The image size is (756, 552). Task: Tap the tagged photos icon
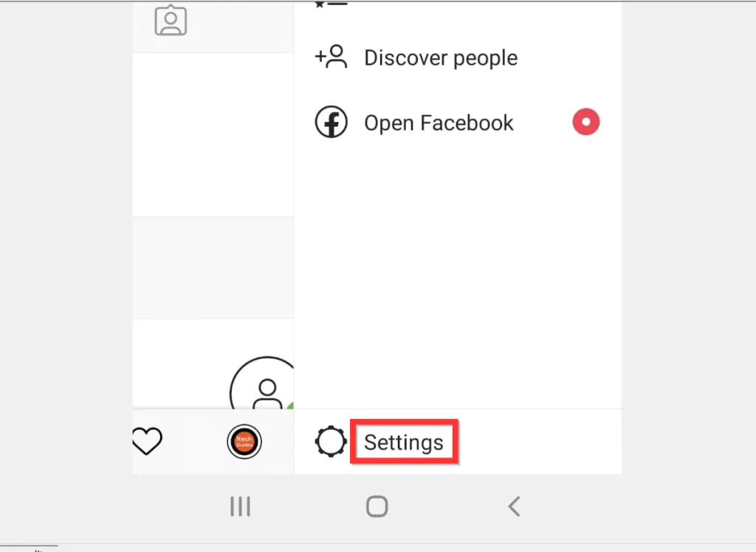171,20
